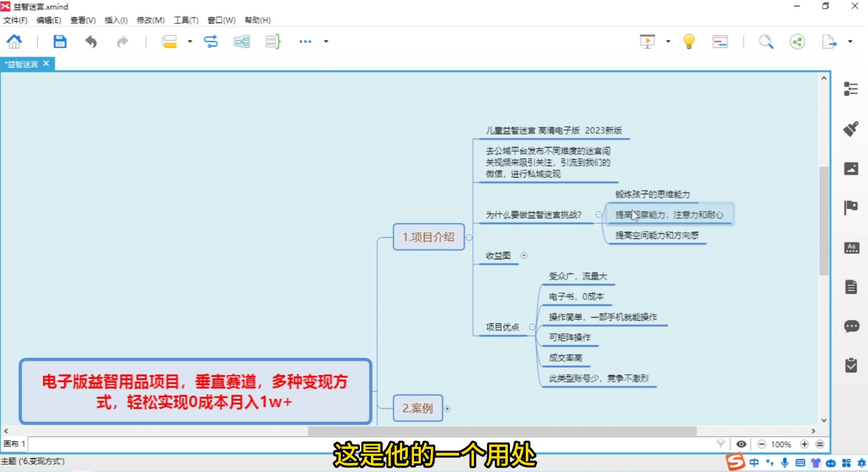The width and height of the screenshot is (868, 472).
Task: Open the Notes panel icon
Action: coord(850,286)
